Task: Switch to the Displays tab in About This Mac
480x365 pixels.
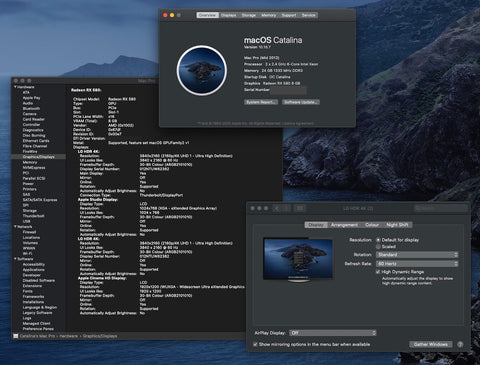Action: (228, 15)
